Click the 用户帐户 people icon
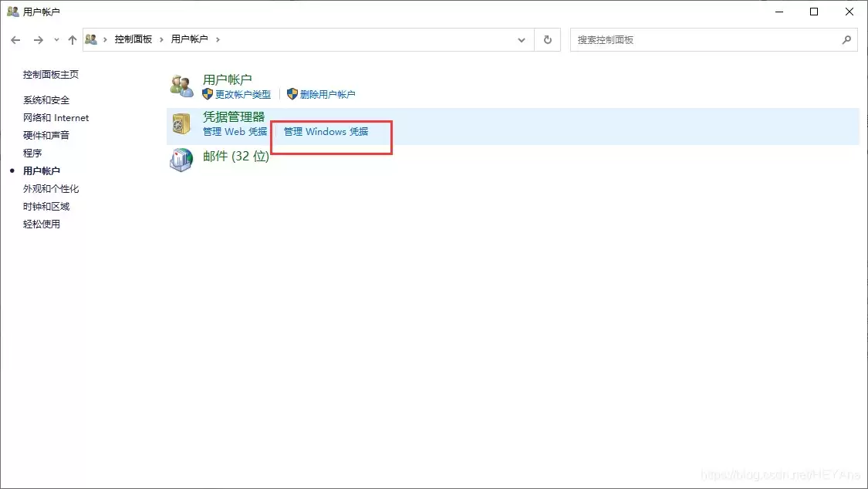 181,86
